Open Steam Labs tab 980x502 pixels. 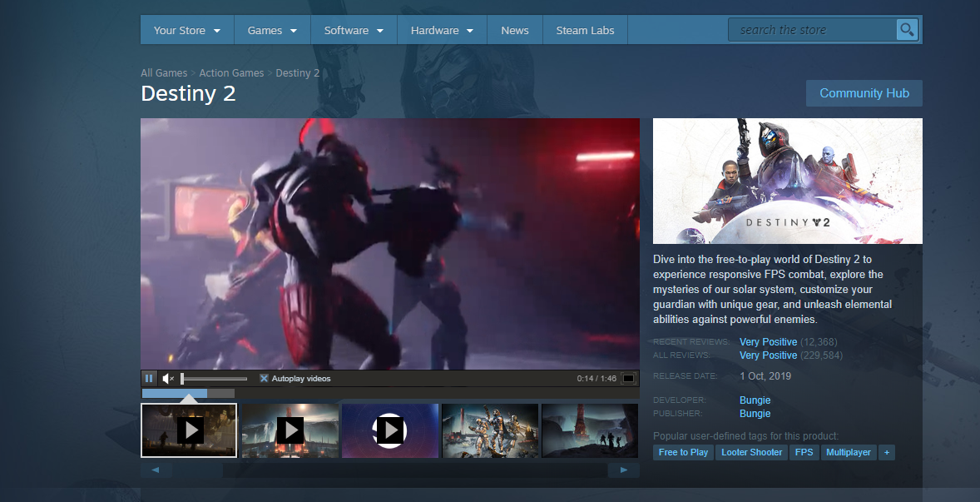pyautogui.click(x=585, y=30)
